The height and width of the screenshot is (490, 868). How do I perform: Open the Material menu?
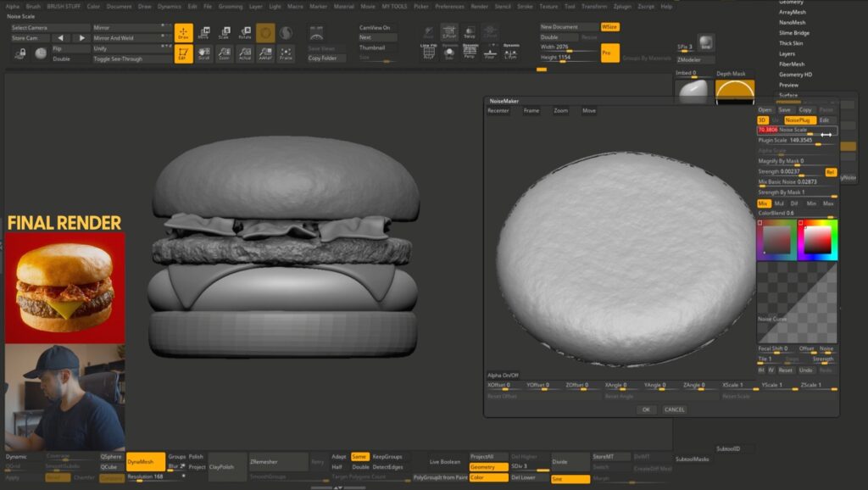344,7
